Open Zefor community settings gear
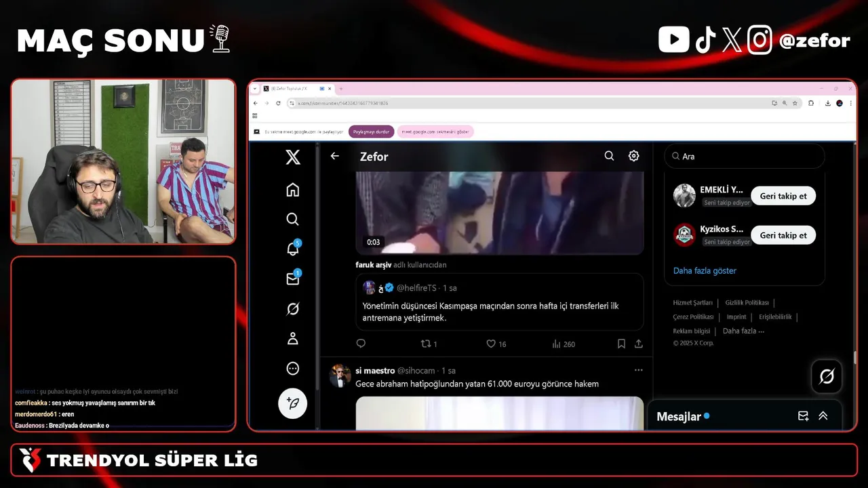This screenshot has height=488, width=868. pyautogui.click(x=633, y=156)
